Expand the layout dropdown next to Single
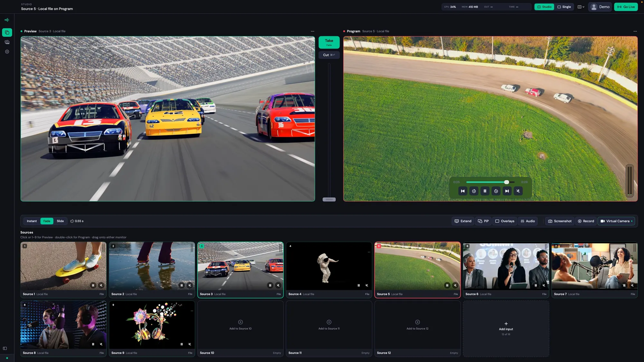The width and height of the screenshot is (644, 362). (x=581, y=7)
